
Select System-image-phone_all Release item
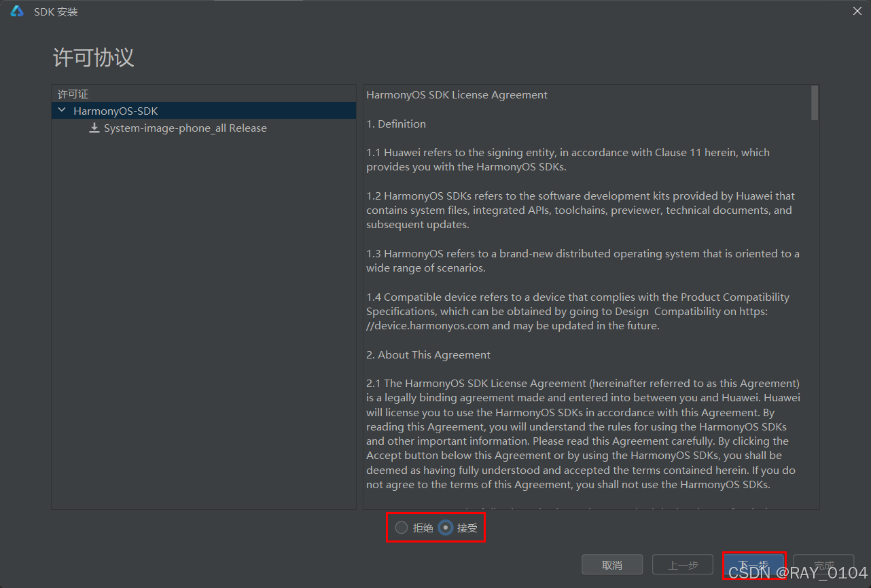pos(185,128)
